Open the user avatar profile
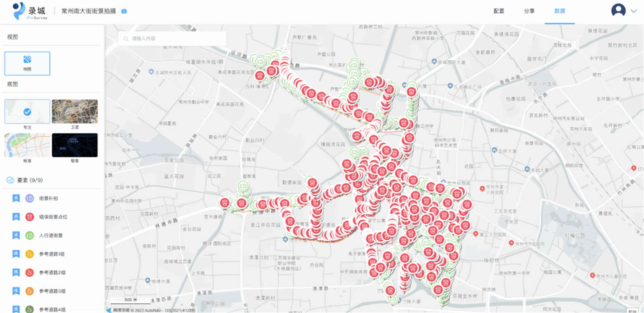 [x=618, y=10]
